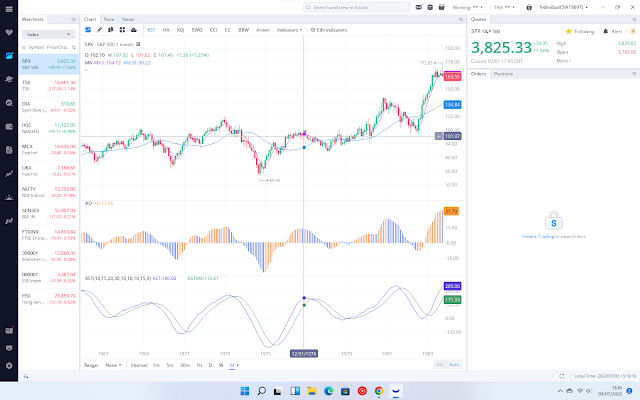Click Edit Indicators button
Screen dimensions: 640x400
(329, 30)
